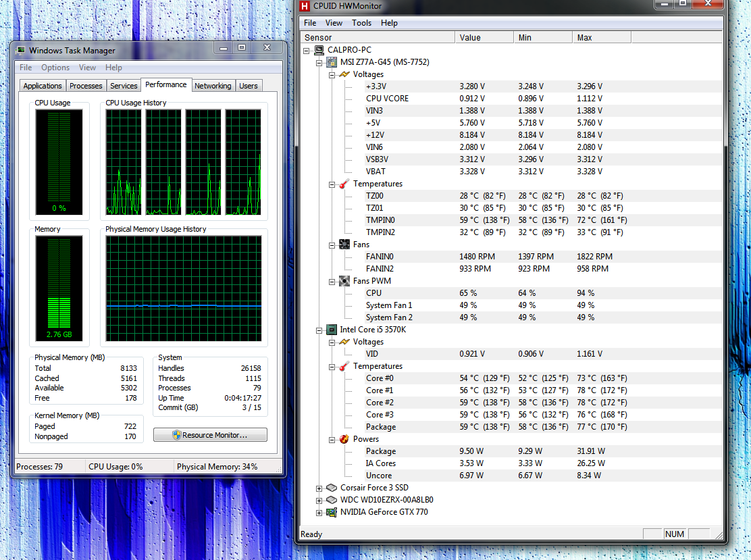Switch to the Services tab
This screenshot has height=560, width=751.
click(x=124, y=86)
